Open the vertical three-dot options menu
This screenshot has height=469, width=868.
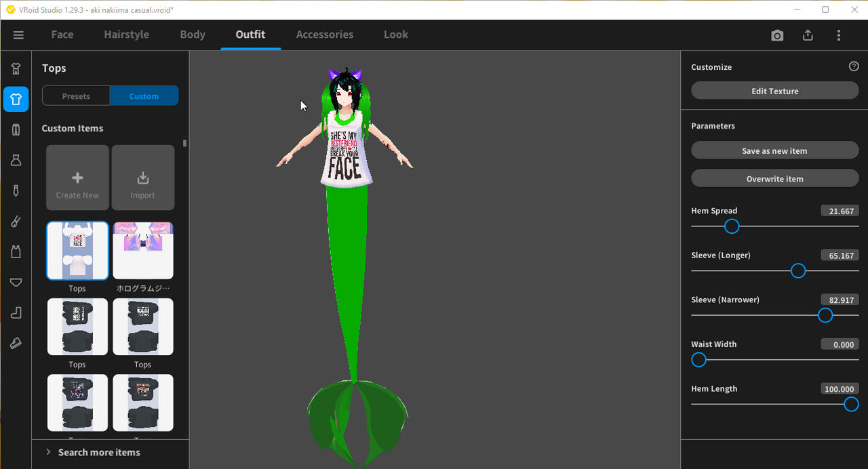(x=839, y=35)
